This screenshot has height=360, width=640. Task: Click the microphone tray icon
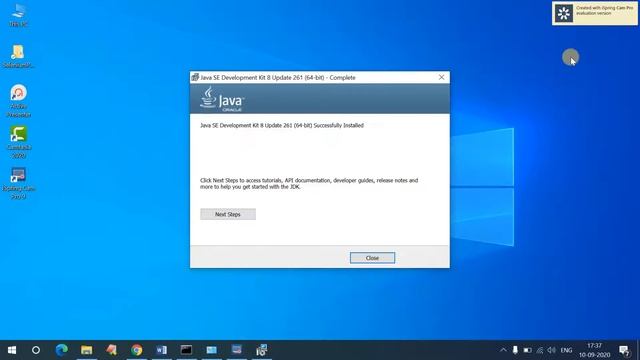click(x=515, y=350)
